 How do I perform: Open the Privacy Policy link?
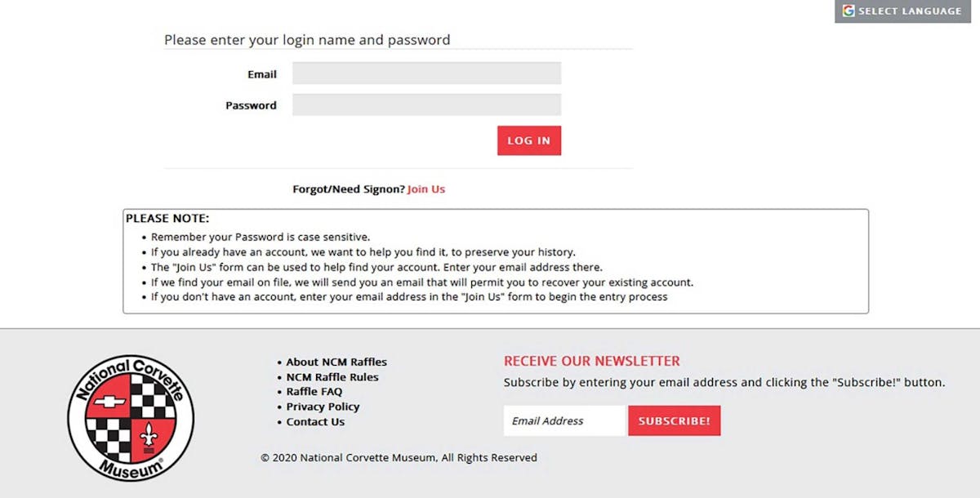click(323, 407)
